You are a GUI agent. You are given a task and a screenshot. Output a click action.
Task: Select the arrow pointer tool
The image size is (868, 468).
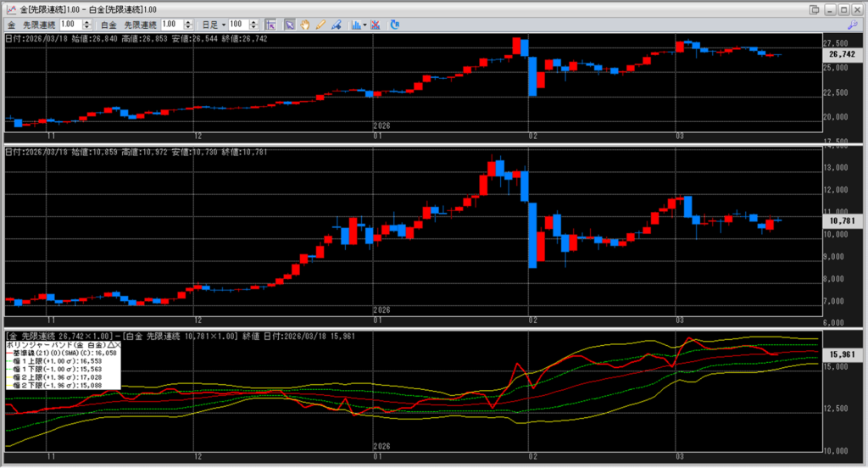pyautogui.click(x=289, y=25)
